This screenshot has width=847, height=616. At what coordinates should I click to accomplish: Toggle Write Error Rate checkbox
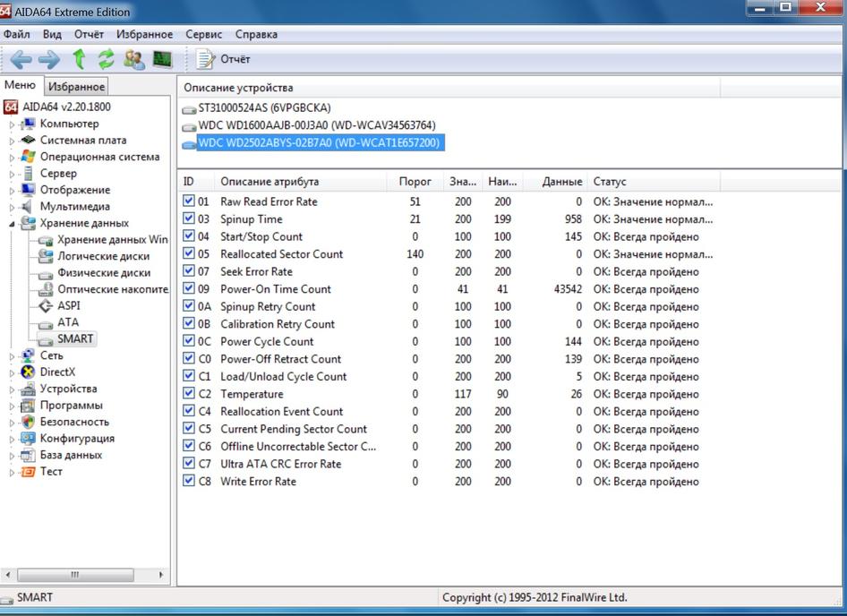189,481
